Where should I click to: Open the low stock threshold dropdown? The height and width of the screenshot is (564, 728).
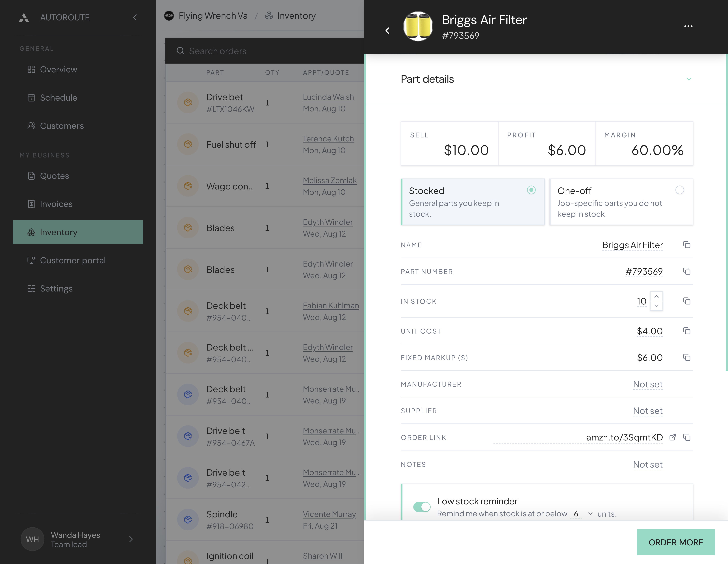click(x=590, y=514)
